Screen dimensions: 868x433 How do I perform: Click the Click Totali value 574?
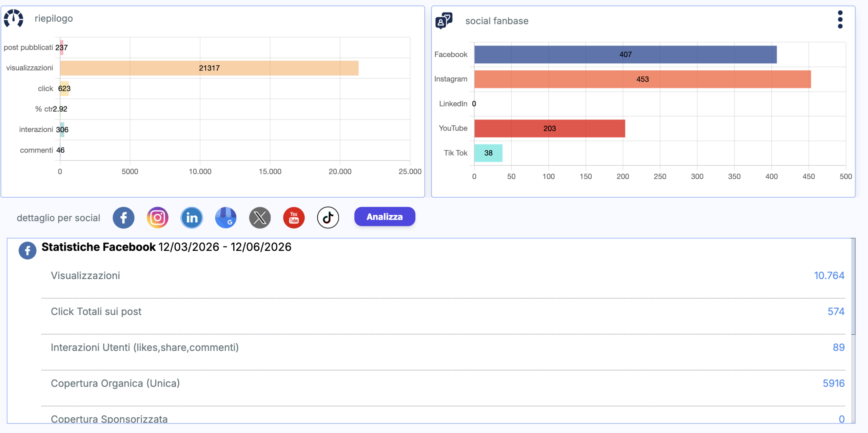click(x=836, y=311)
